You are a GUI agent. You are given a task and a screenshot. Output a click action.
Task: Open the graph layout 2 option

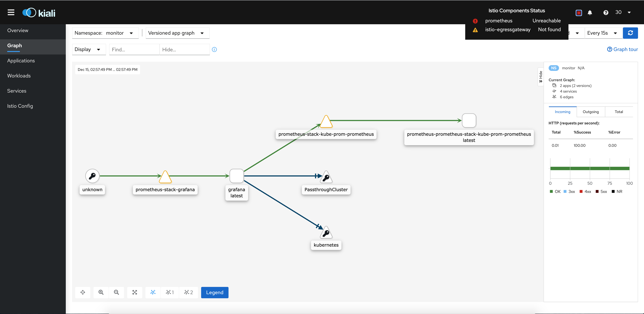[x=189, y=292]
